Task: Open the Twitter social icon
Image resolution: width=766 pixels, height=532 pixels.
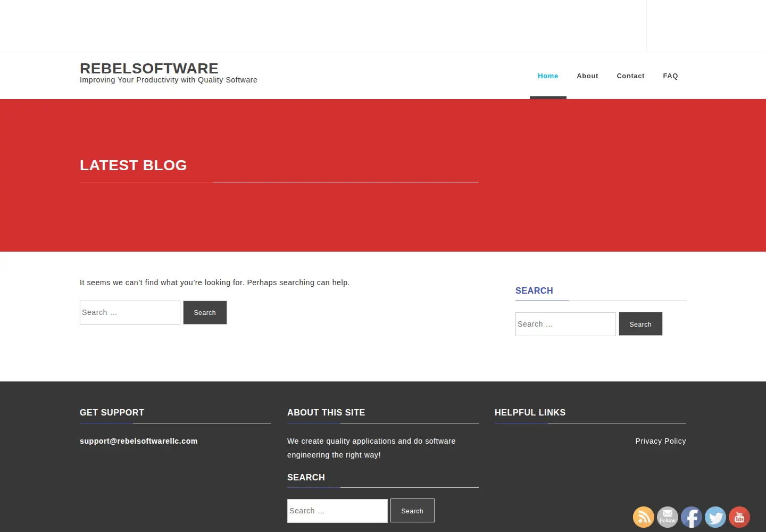Action: [715, 517]
